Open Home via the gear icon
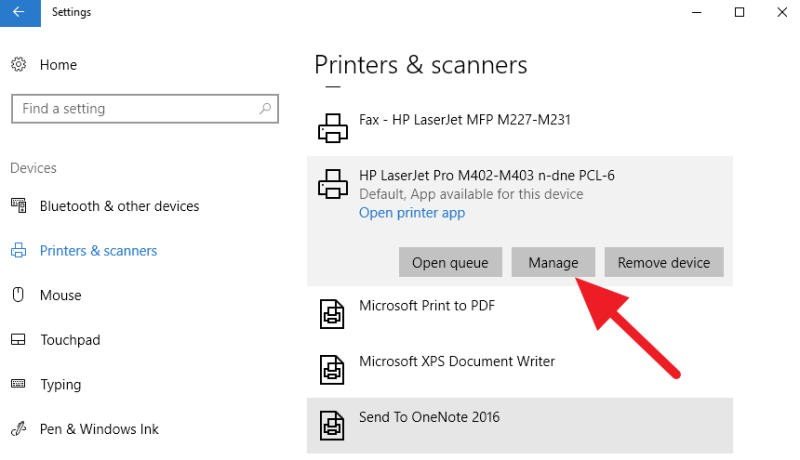Viewport: 800px width, 460px height. click(18, 64)
